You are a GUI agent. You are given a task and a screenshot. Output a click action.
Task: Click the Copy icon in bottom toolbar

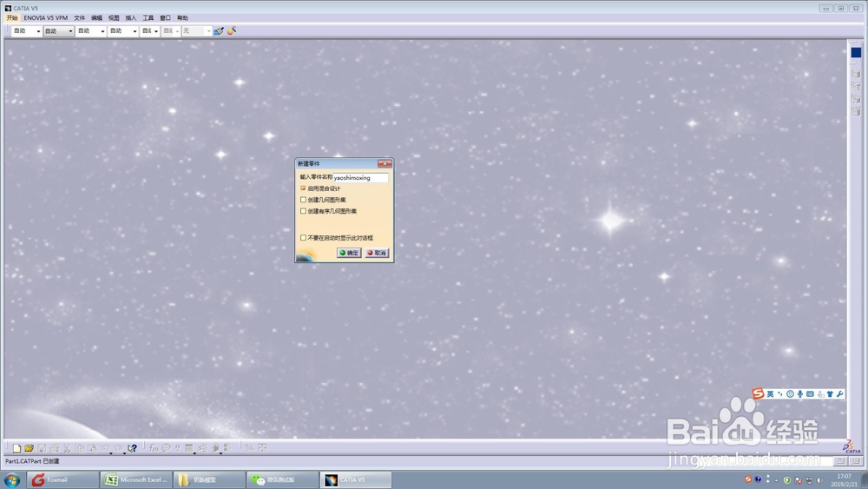pos(80,448)
